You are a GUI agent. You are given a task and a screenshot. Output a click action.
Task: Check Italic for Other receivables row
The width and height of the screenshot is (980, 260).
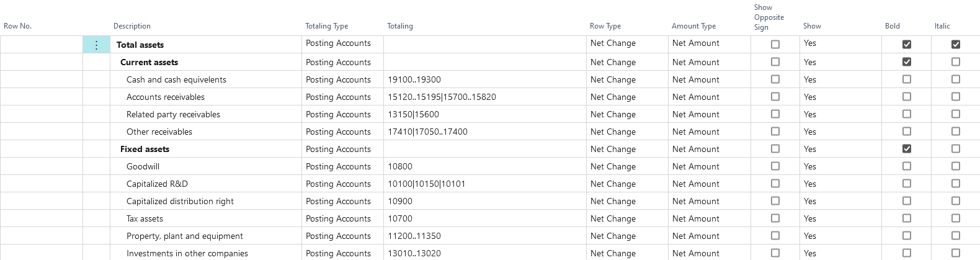tap(955, 132)
